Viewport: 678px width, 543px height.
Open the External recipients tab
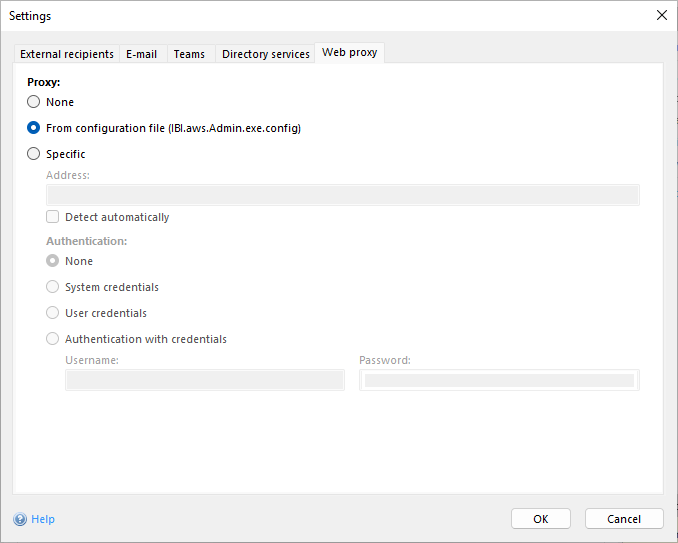[66, 54]
